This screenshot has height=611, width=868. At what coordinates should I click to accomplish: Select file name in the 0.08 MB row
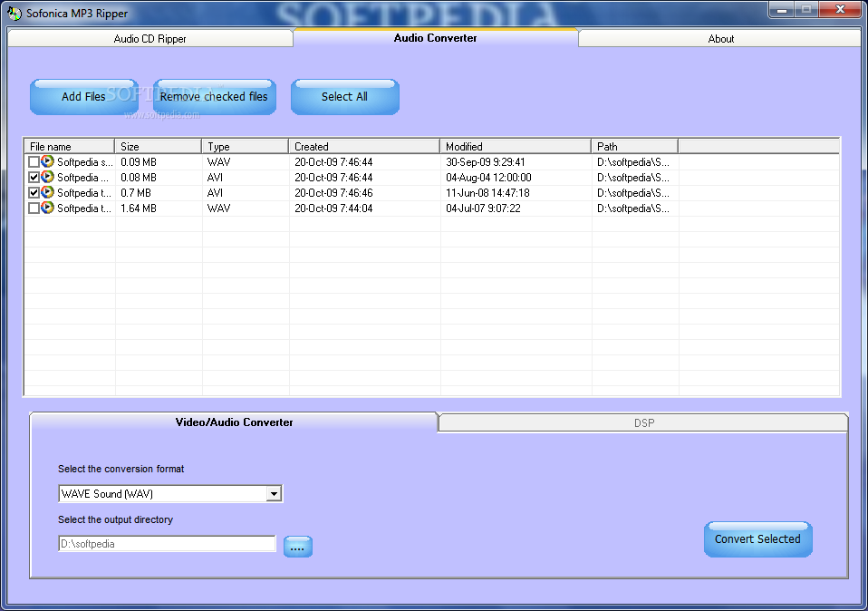click(x=82, y=178)
